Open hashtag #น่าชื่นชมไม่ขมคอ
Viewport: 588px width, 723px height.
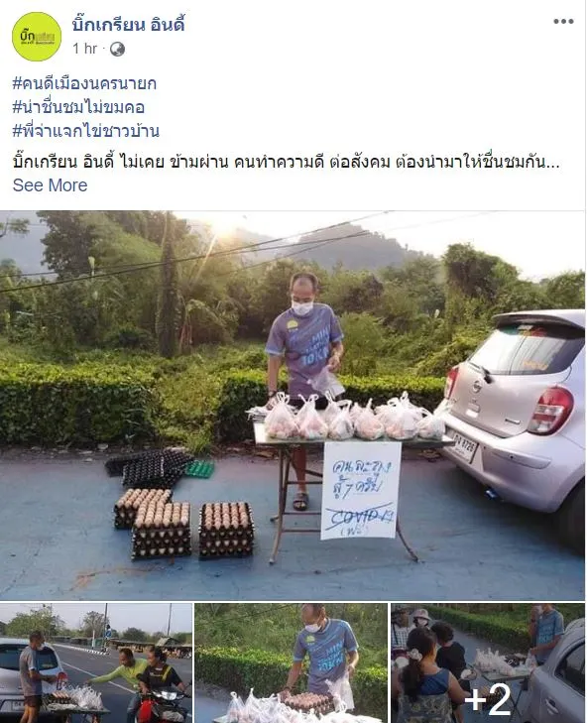click(x=78, y=106)
